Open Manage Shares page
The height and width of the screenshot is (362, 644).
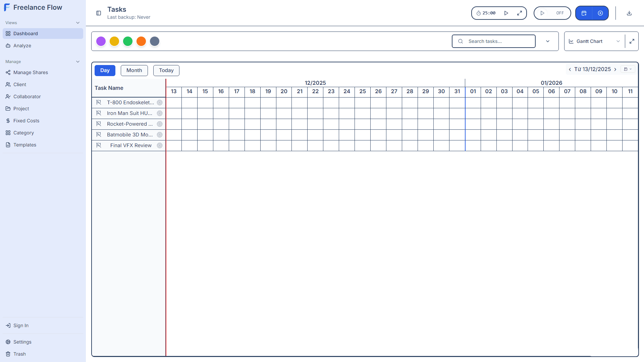click(43, 72)
